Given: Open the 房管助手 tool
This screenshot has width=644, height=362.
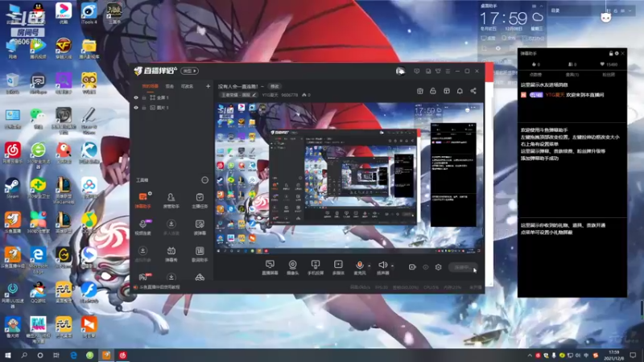Looking at the screenshot, I should [171, 200].
